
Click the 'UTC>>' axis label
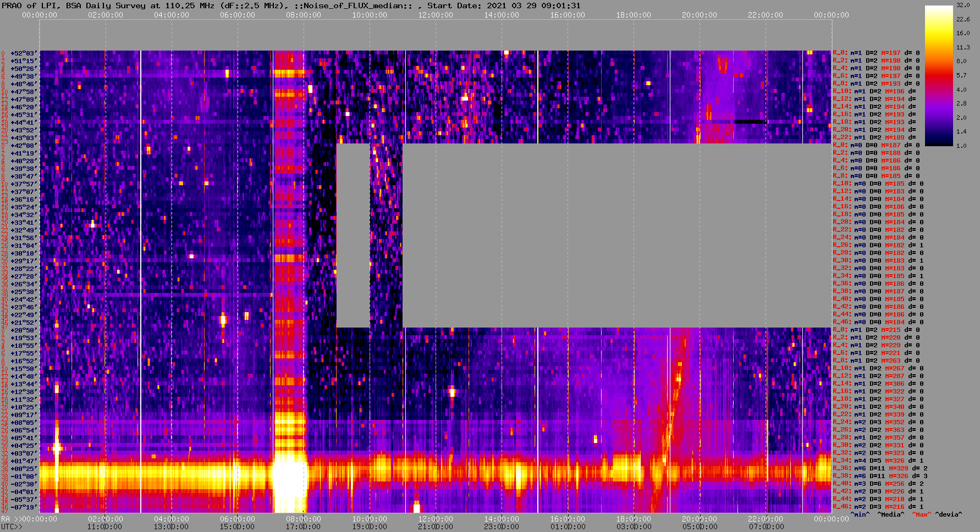pos(12,527)
